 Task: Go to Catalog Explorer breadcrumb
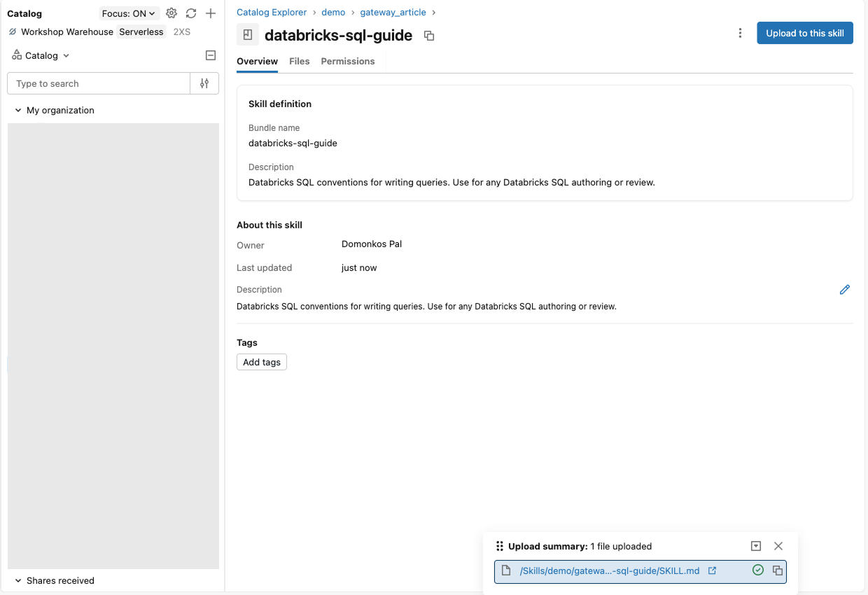point(272,12)
